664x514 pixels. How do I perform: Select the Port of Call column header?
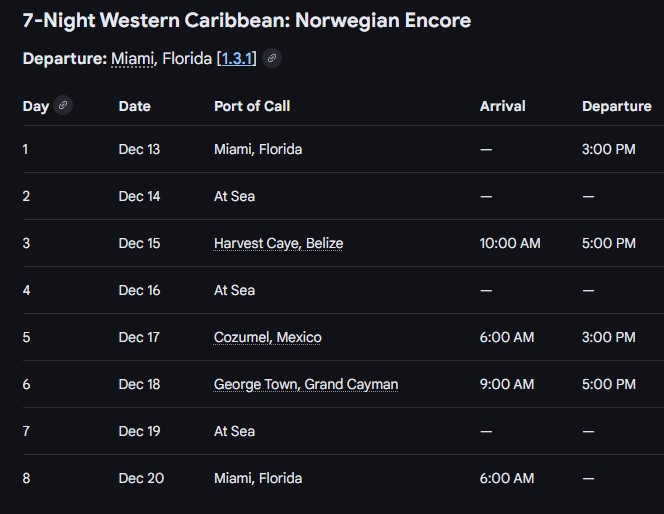coord(252,106)
